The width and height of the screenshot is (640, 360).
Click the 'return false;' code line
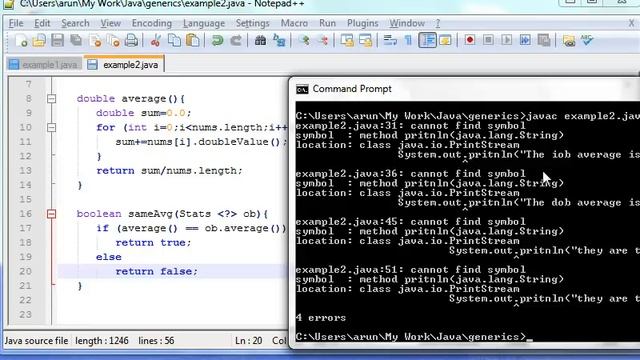point(156,271)
